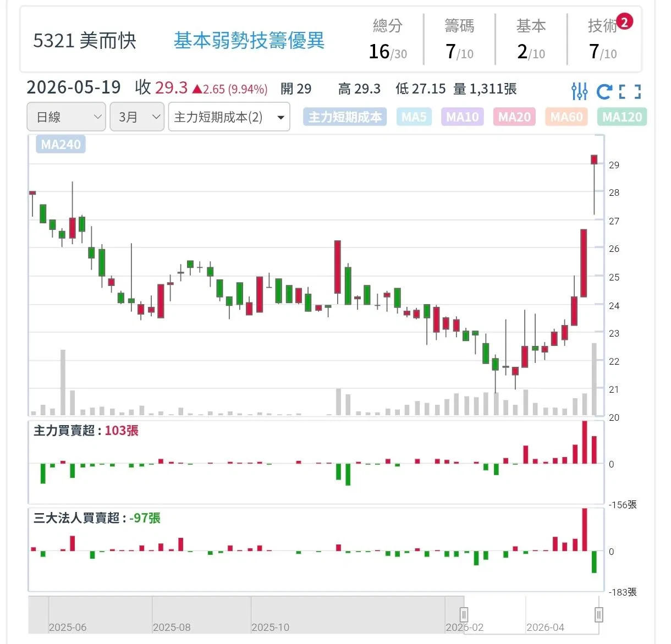Image resolution: width=671 pixels, height=644 pixels.
Task: Open the chart indicator settings sliders icon
Action: click(579, 91)
